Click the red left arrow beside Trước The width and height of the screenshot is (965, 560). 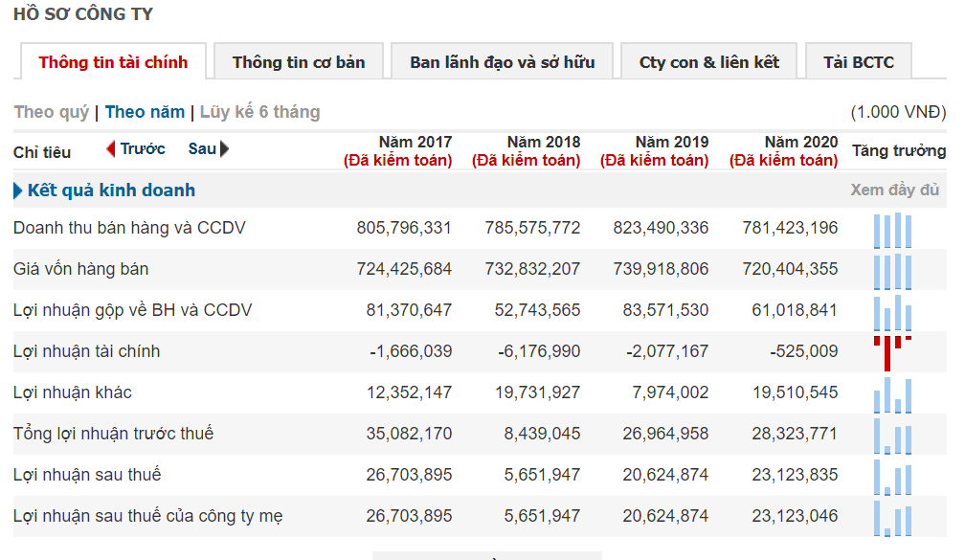(x=110, y=149)
